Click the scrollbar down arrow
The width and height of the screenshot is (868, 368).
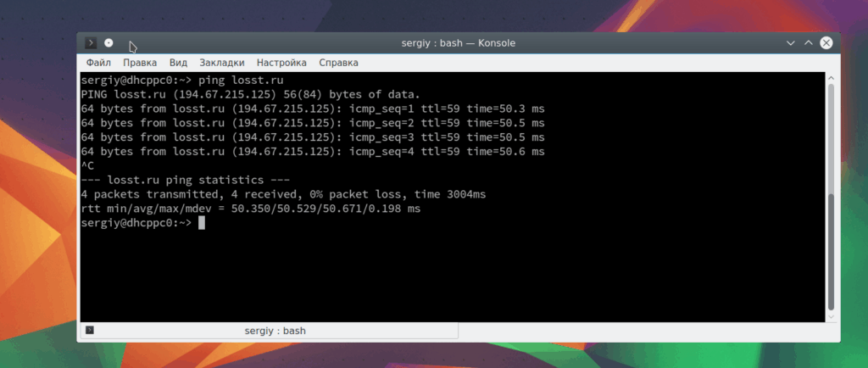pyautogui.click(x=831, y=316)
